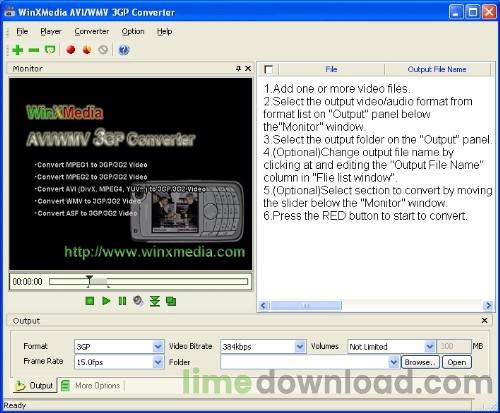The height and width of the screenshot is (413, 500).
Task: Toggle the select-all checkbox in file list
Action: click(x=268, y=69)
